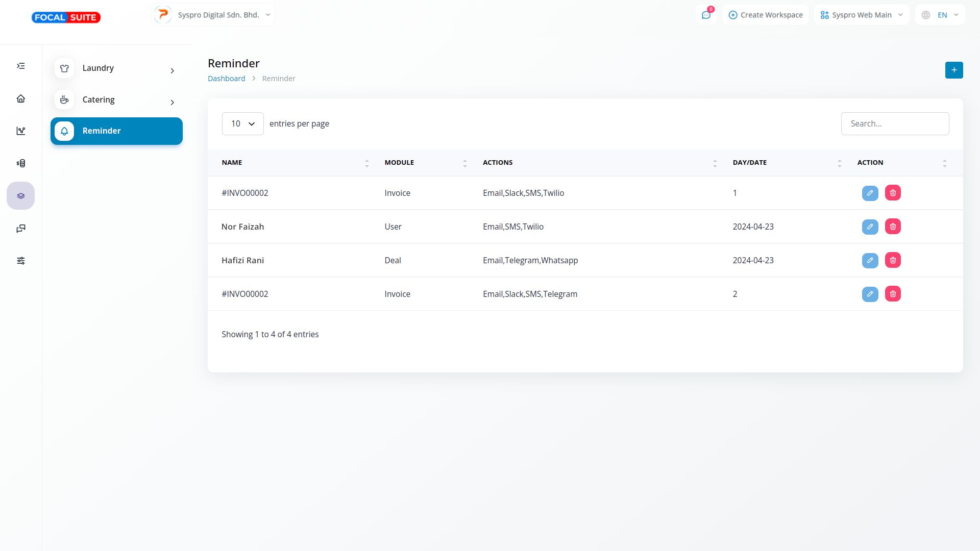Open entries per page dropdown
Screen dimensions: 980x551
[242, 123]
